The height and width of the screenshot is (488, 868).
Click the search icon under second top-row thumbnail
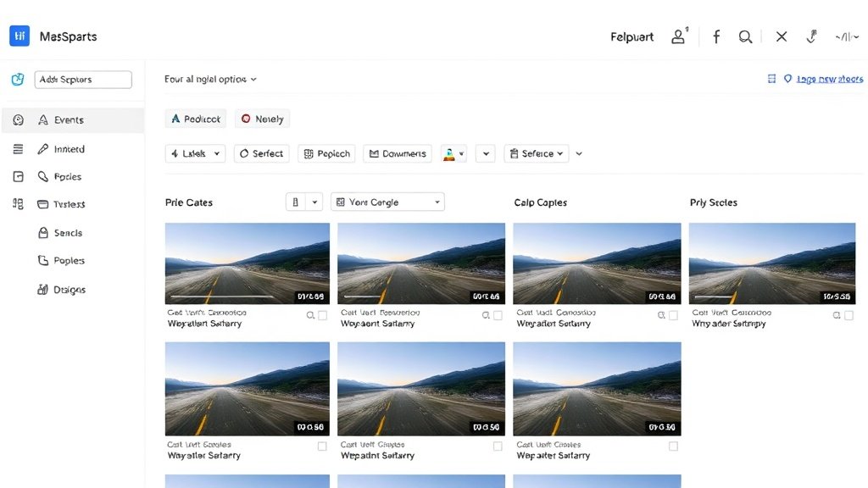pyautogui.click(x=486, y=315)
